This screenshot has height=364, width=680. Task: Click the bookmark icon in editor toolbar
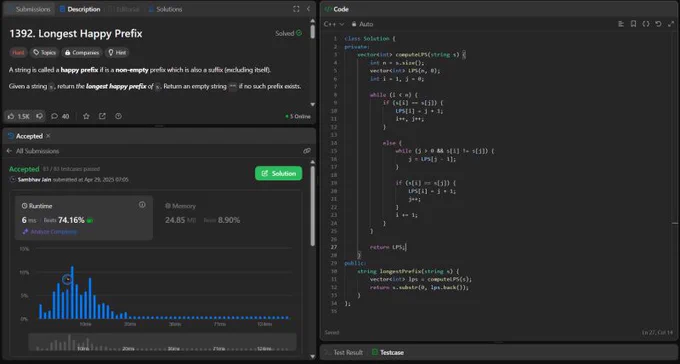(633, 24)
